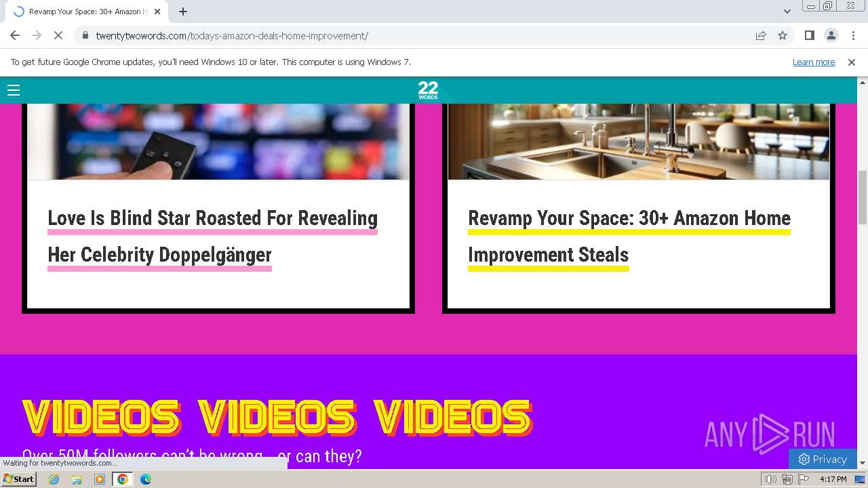Click the VIDEOS VIDEOS VIDEOS heading
The height and width of the screenshot is (488, 868).
point(277,417)
